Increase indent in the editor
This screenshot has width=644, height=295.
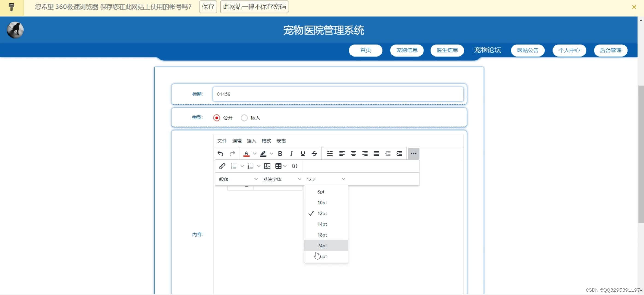(x=399, y=154)
